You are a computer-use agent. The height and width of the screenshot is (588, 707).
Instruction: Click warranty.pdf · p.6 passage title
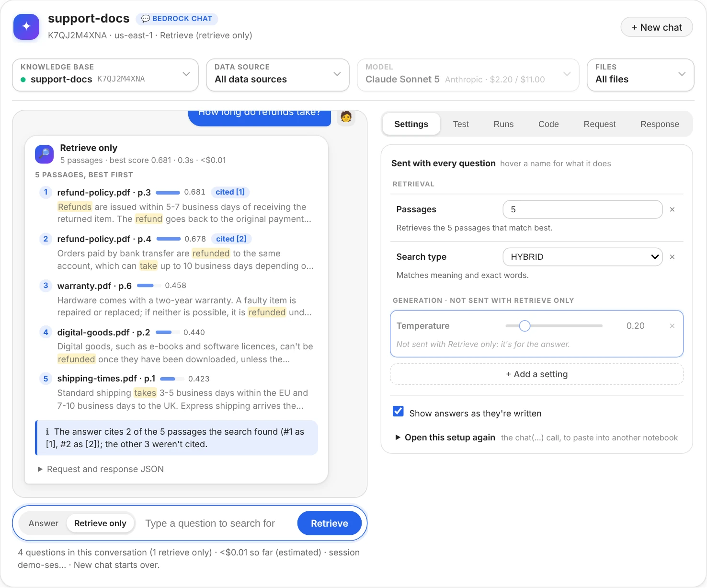94,286
